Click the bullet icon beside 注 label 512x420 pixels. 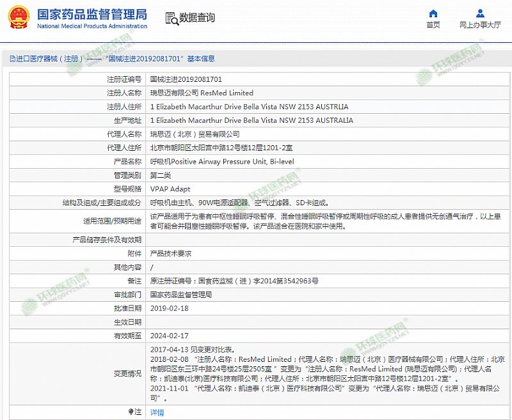point(131,412)
